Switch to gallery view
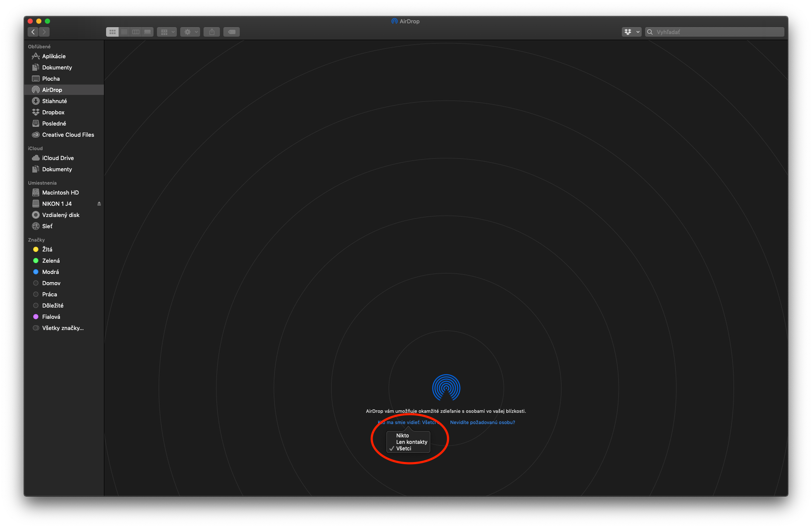The height and width of the screenshot is (528, 812). coord(147,32)
